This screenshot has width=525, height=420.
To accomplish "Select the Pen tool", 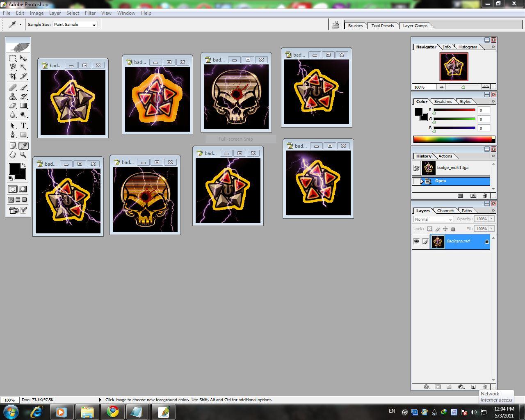I will (13, 135).
